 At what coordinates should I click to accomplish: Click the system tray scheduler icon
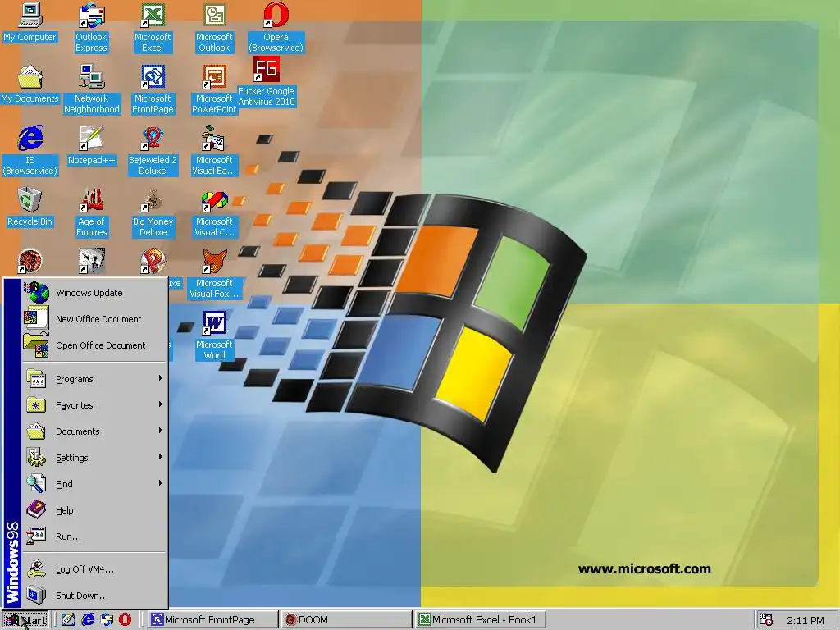tap(766, 620)
